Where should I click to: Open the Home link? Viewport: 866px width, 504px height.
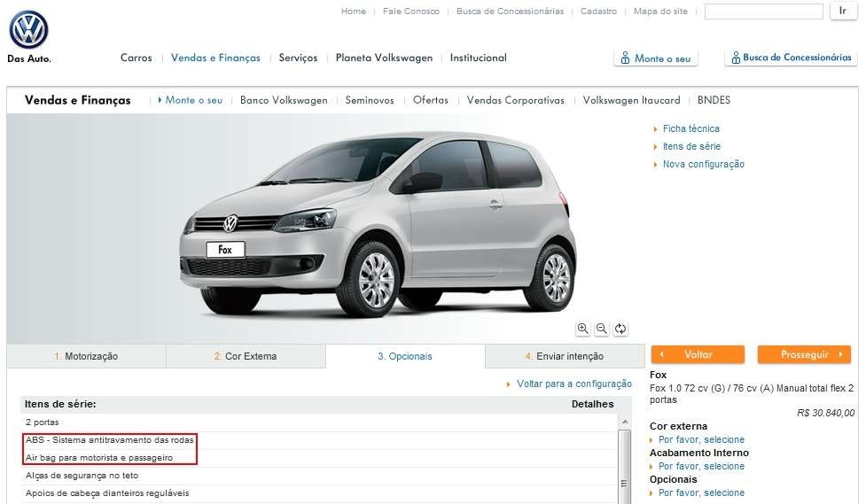tap(354, 11)
